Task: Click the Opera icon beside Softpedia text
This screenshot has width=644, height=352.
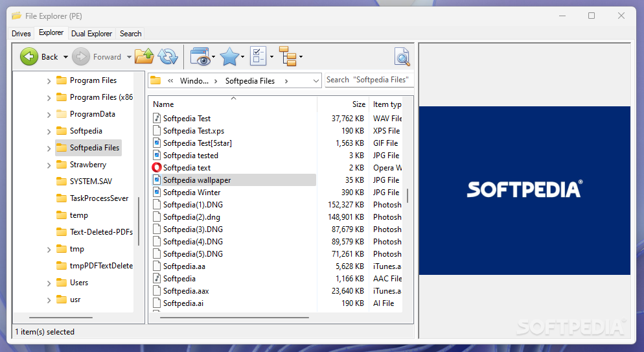Action: pos(157,168)
